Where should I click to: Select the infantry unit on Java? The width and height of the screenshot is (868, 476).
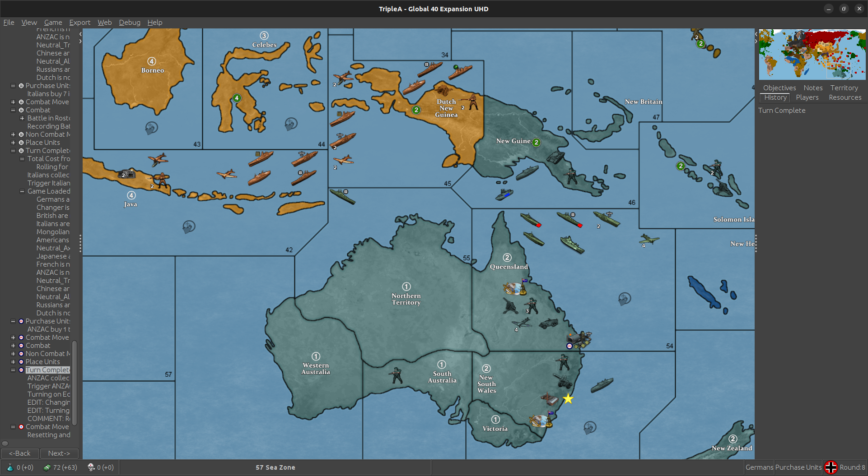(x=161, y=180)
